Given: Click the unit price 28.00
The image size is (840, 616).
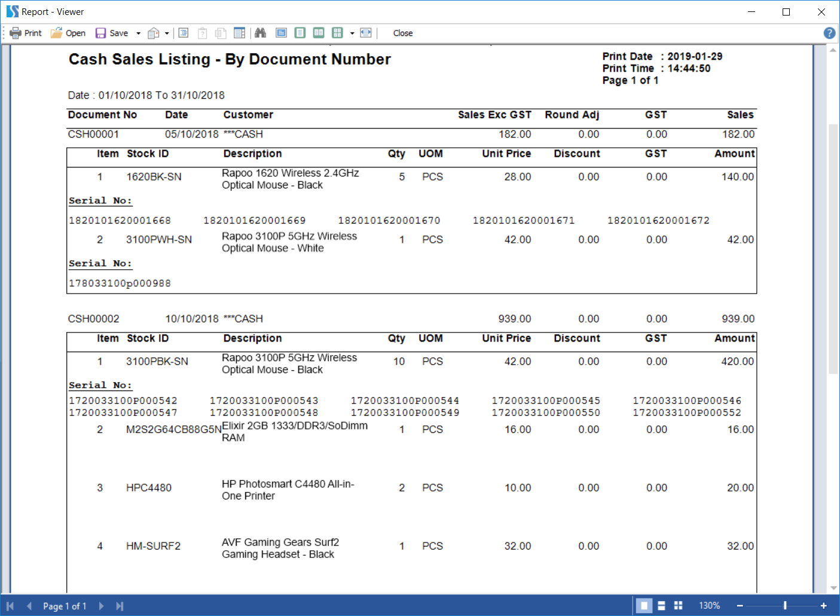Looking at the screenshot, I should tap(517, 177).
